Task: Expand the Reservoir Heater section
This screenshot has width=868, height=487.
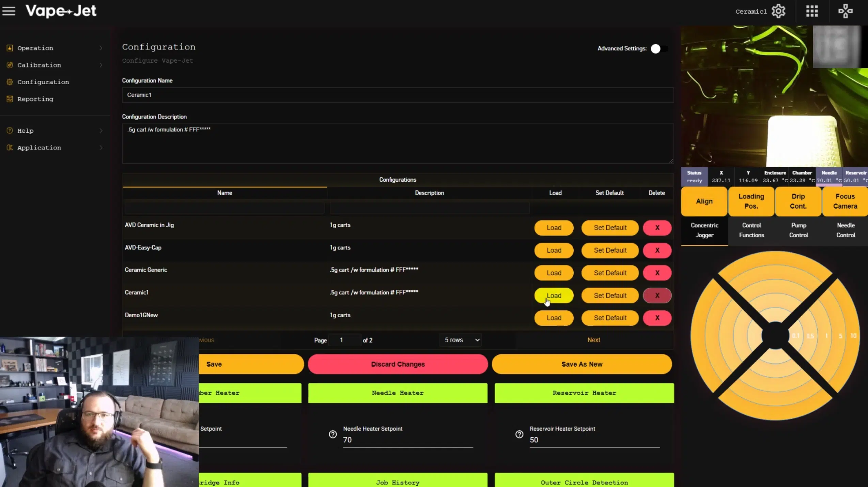Action: (x=584, y=393)
